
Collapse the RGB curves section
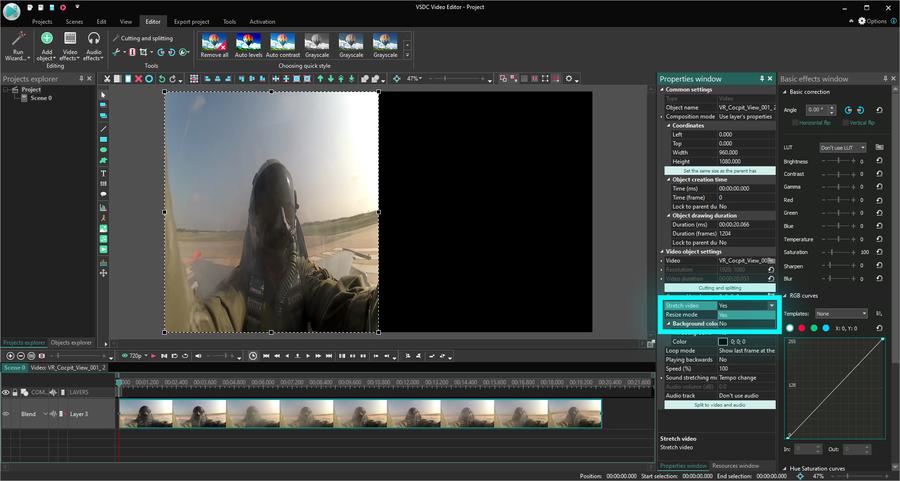[x=785, y=296]
